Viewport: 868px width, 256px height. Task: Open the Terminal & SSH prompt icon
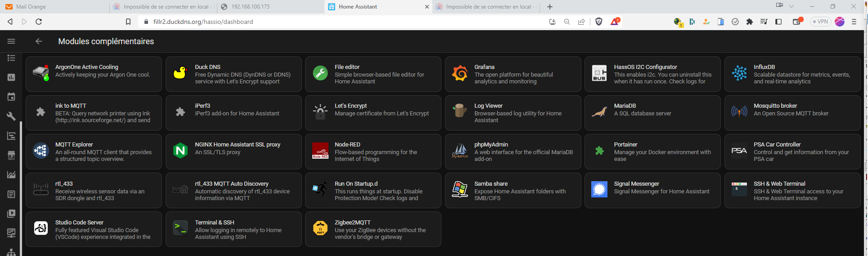[x=180, y=229]
